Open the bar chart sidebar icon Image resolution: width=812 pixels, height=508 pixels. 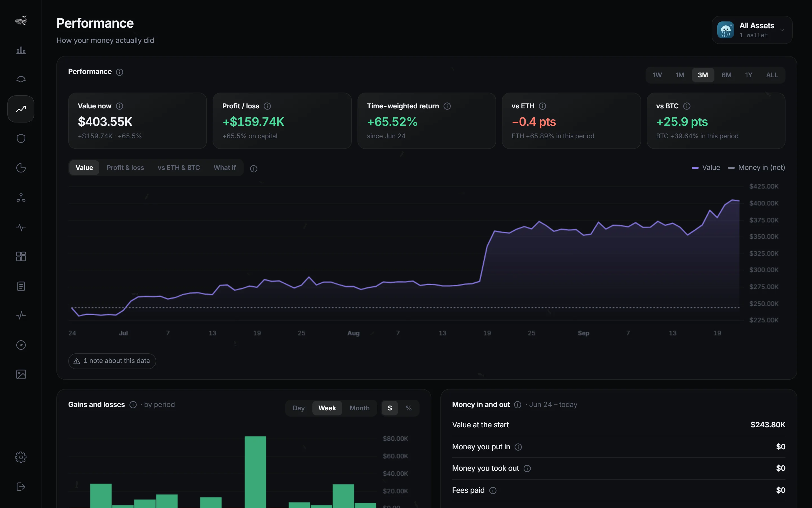click(x=21, y=51)
